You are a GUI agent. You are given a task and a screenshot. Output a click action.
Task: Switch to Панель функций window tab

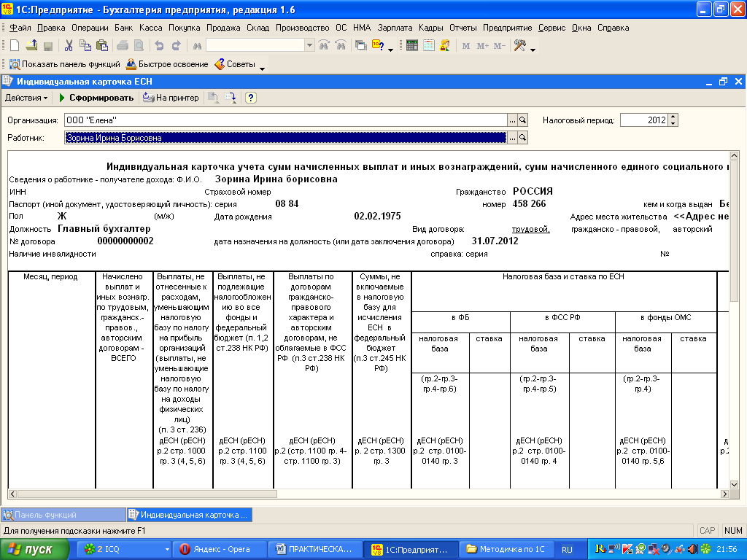pos(63,515)
